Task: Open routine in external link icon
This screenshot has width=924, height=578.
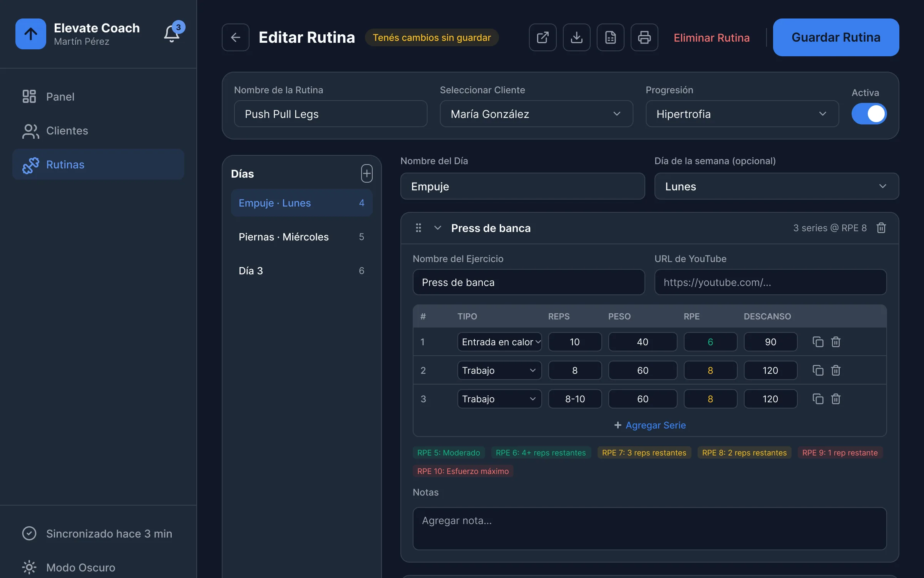Action: click(x=543, y=37)
